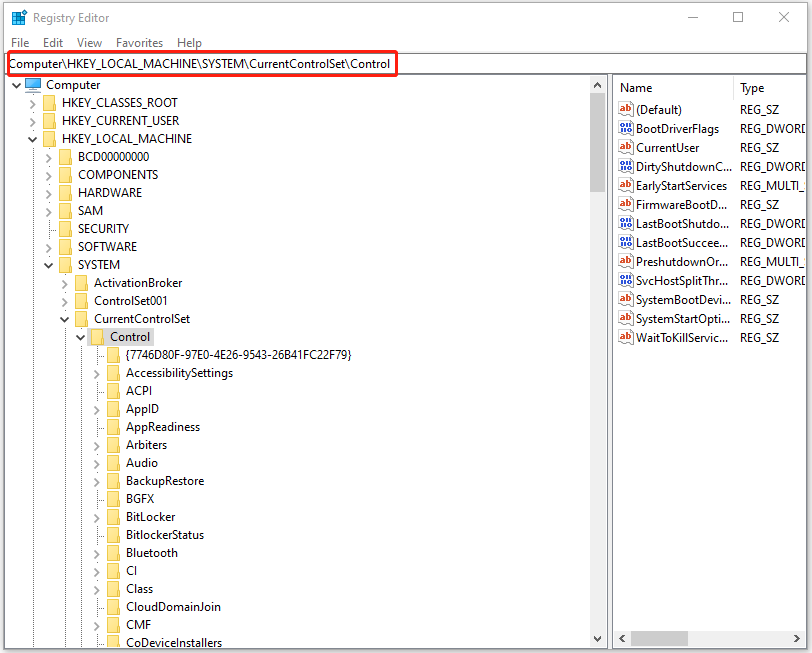Expand the Bluetooth key
Viewport: 812px width, 653px height.
click(97, 554)
